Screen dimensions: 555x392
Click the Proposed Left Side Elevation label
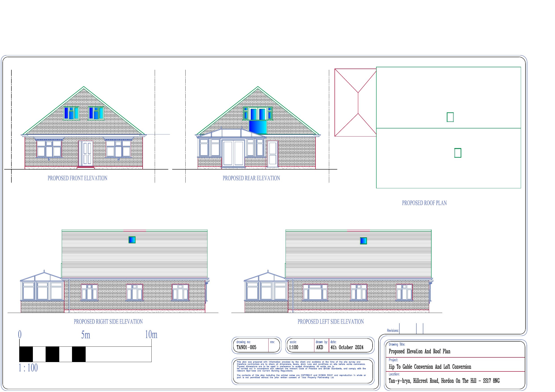pyautogui.click(x=330, y=322)
